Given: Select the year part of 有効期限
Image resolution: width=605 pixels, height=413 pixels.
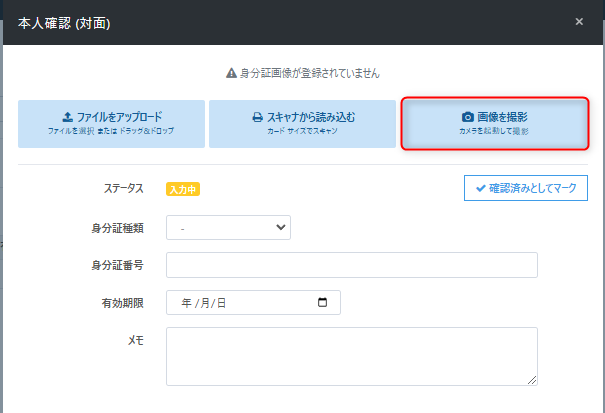Looking at the screenshot, I should click(x=186, y=302).
